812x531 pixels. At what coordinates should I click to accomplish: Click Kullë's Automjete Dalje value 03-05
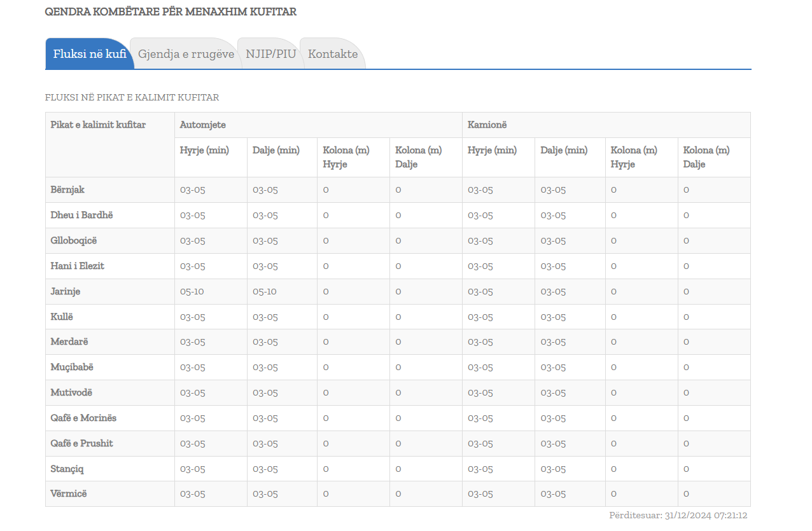pos(265,317)
